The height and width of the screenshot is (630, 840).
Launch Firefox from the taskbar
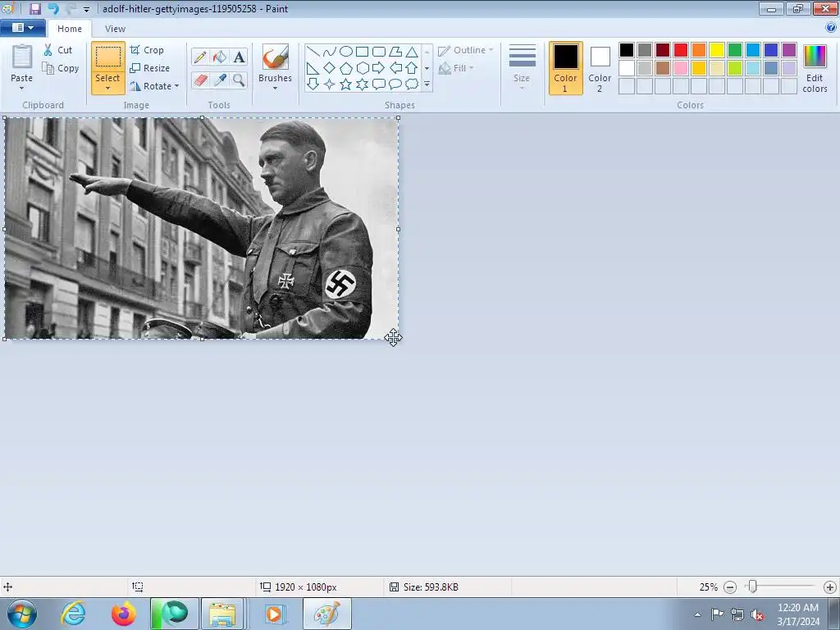[x=123, y=614]
